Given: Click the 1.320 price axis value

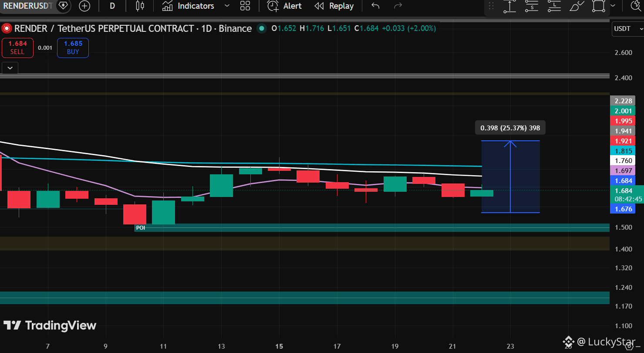Looking at the screenshot, I should (623, 268).
